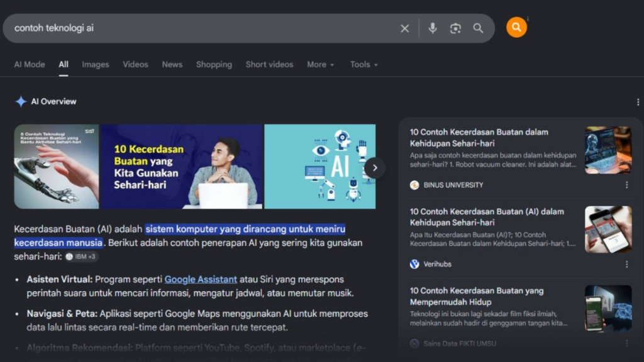Image resolution: width=644 pixels, height=362 pixels.
Task: Open three-dot menu for Verihubs result
Action: coord(626,265)
